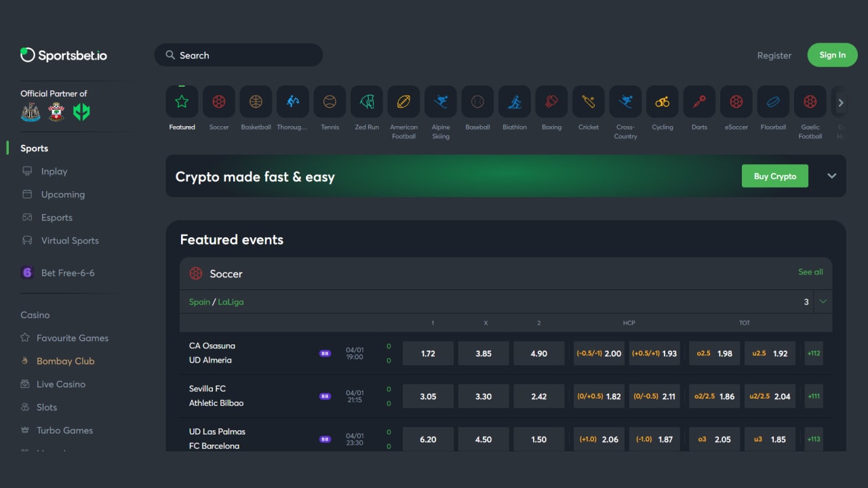The height and width of the screenshot is (488, 868).
Task: Open the Floorball category icon
Action: coord(773,102)
